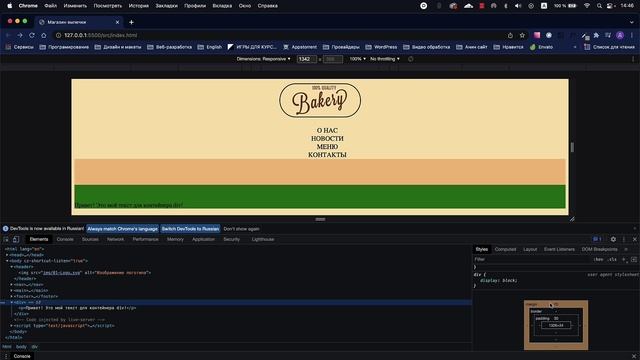Expand the main element node
The width and height of the screenshot is (640, 360).
12,291
